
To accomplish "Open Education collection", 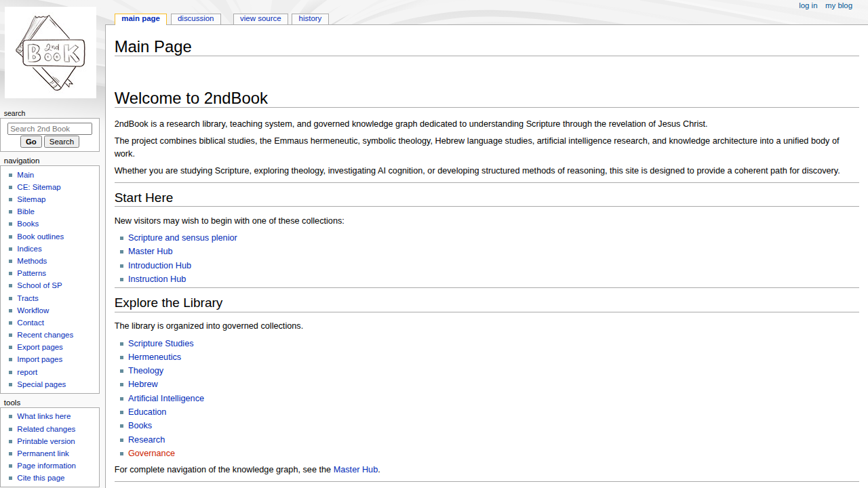I will point(147,412).
